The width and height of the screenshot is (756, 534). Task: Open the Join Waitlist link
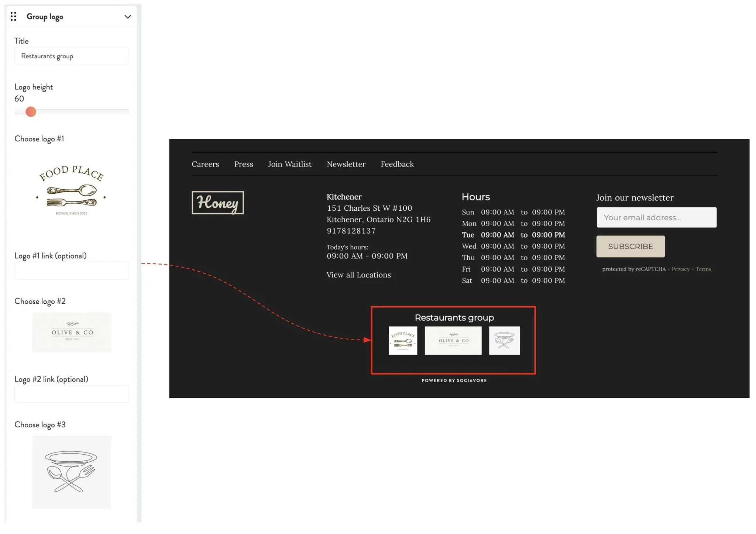pos(290,164)
